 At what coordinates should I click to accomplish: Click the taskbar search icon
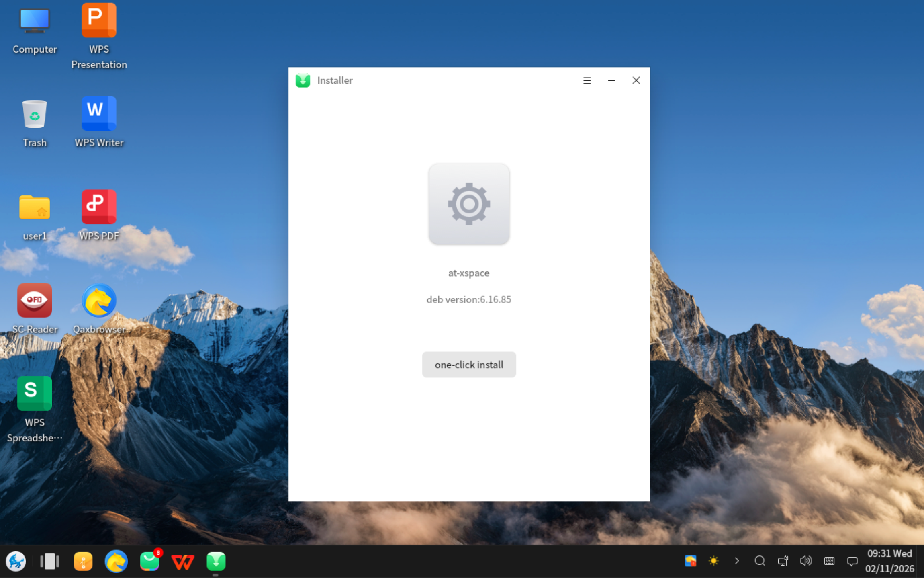(759, 561)
